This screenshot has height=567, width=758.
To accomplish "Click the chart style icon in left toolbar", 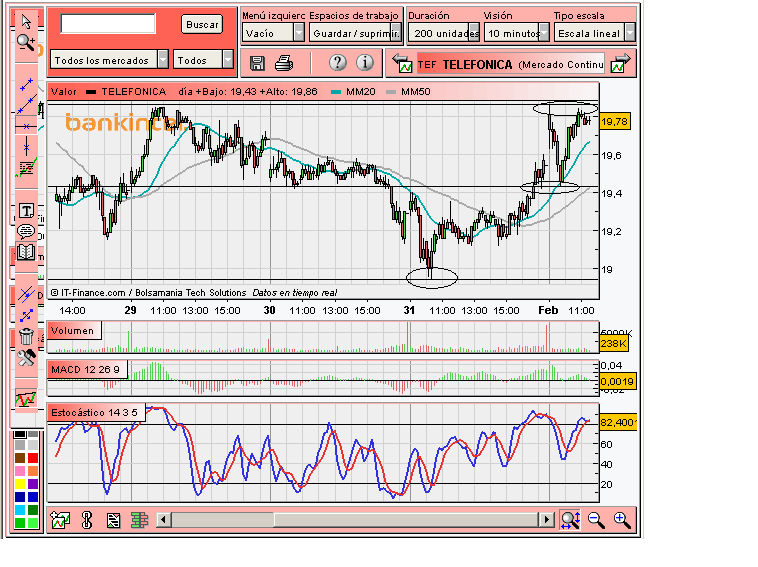I will pos(26,399).
